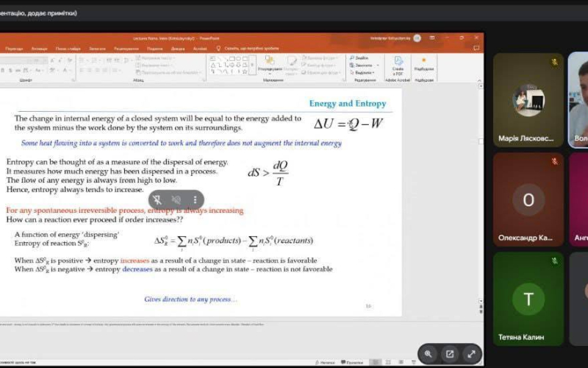Select Олександр Ка... participant tile
Viewport: 588px width, 368px height.
(x=528, y=199)
